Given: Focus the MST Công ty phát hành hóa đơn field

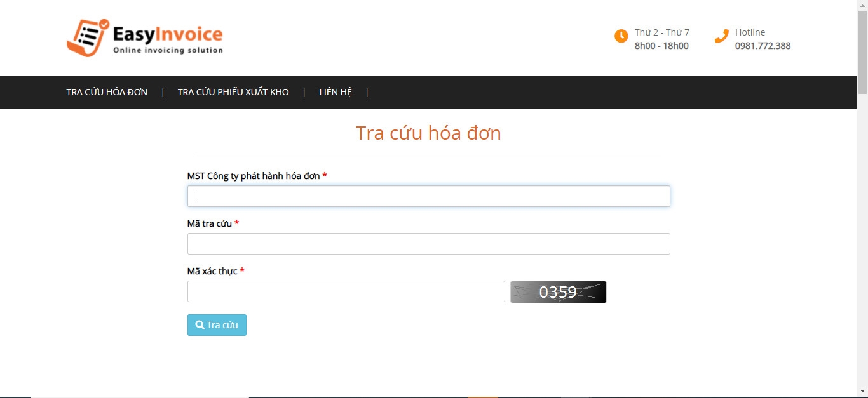Looking at the screenshot, I should point(428,196).
